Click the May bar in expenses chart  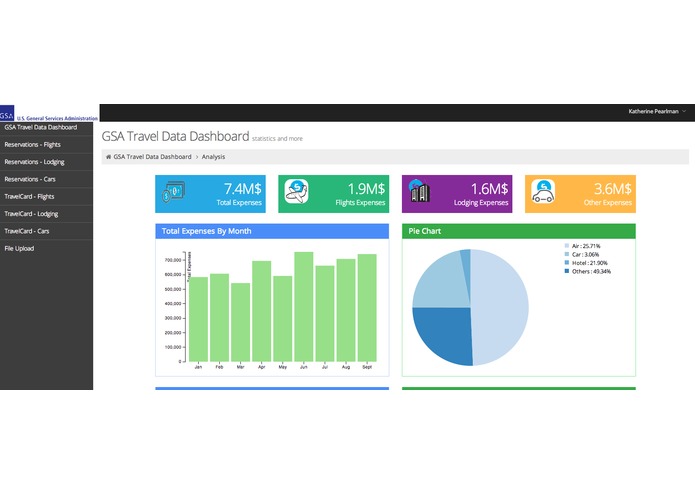283,319
